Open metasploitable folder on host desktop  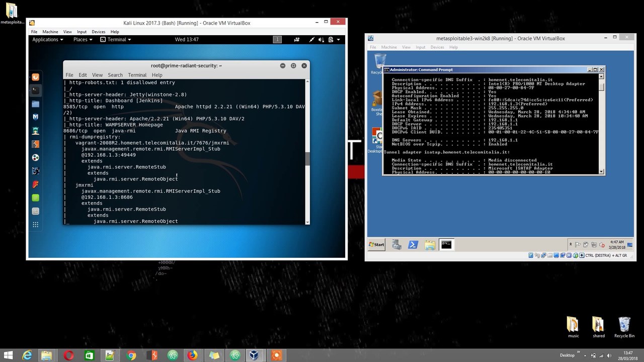(12, 14)
